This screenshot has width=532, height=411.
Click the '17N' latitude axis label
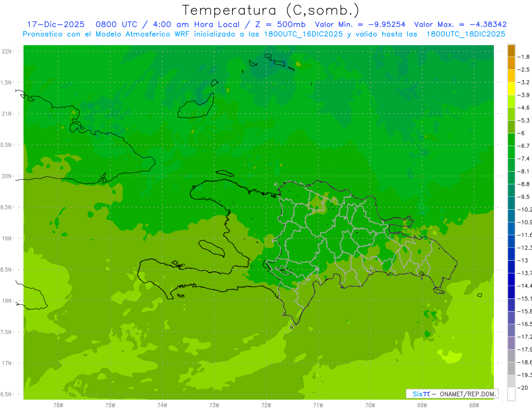[x=7, y=363]
